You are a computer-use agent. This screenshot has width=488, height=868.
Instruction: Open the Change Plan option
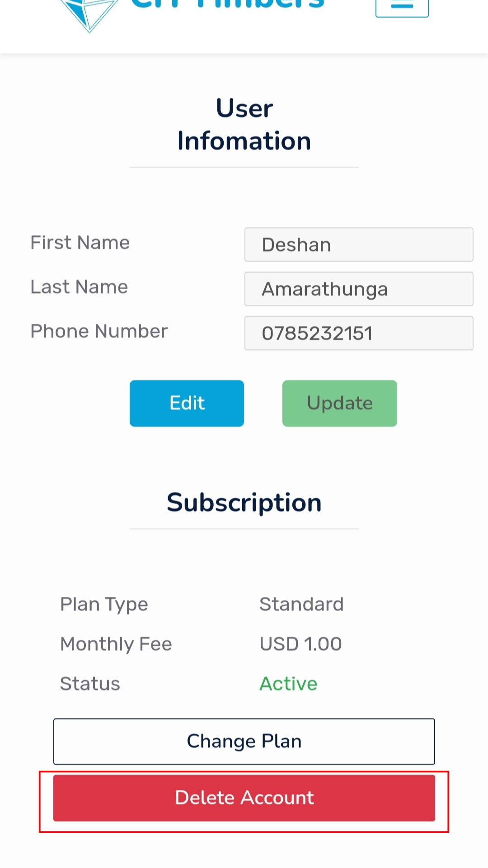(244, 741)
